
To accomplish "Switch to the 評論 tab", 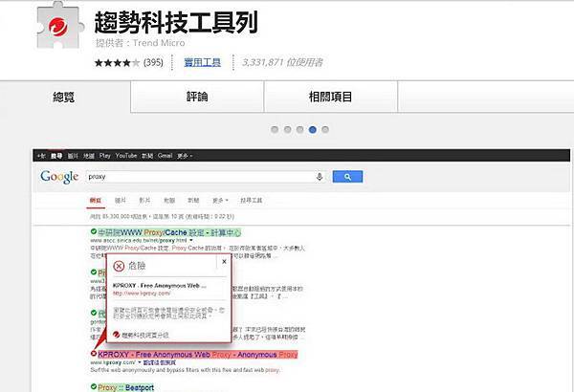I will [x=197, y=97].
